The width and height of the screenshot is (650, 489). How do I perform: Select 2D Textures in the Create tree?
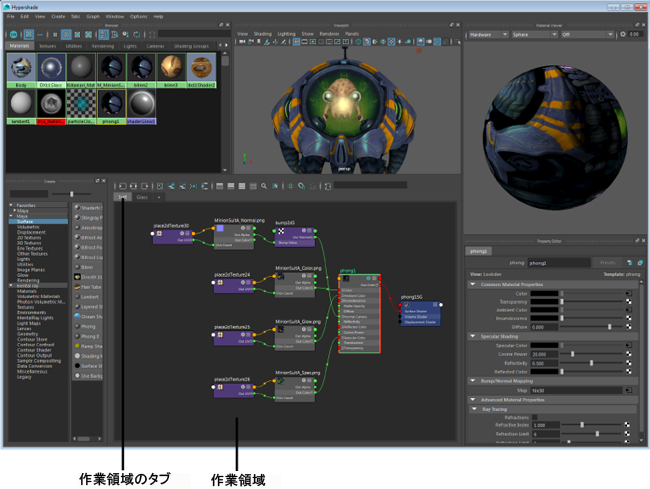click(29, 238)
